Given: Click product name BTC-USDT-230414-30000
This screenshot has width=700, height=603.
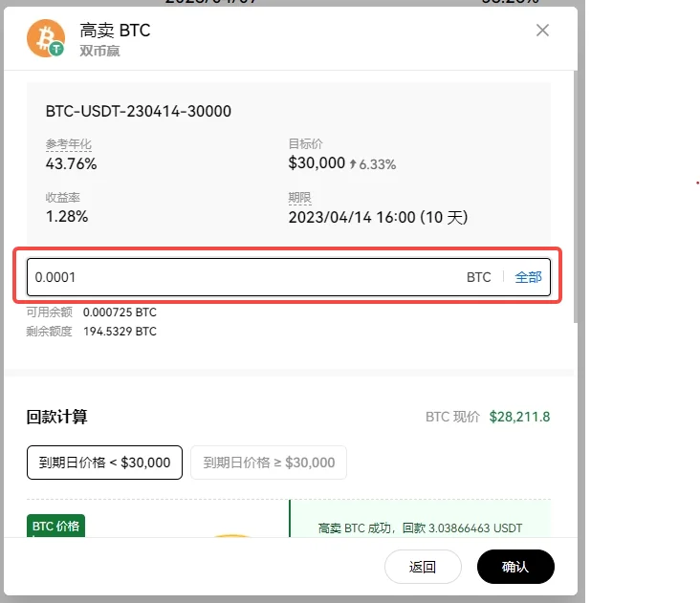Looking at the screenshot, I should tap(139, 111).
